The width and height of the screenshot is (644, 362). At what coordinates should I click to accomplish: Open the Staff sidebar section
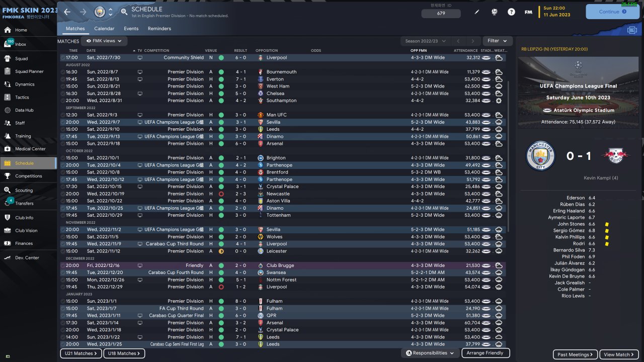(28, 123)
